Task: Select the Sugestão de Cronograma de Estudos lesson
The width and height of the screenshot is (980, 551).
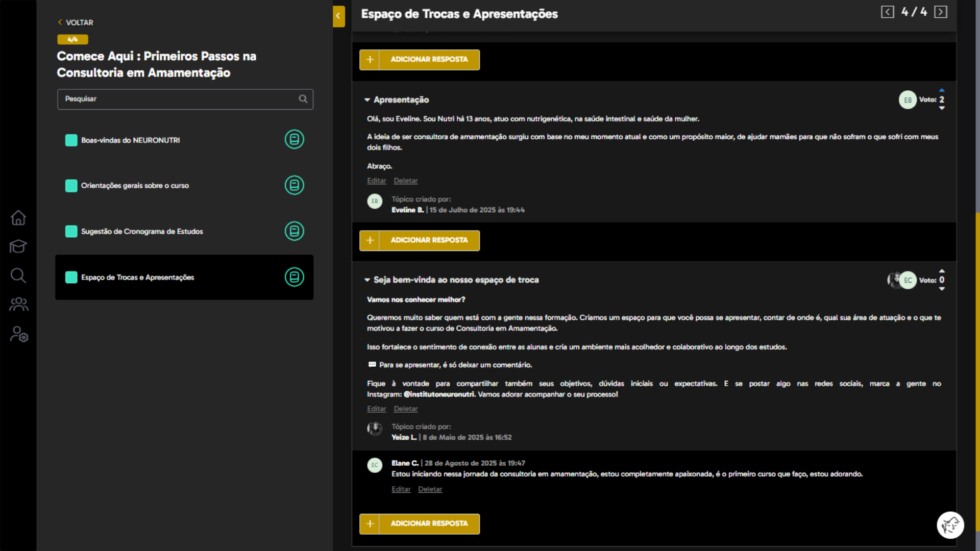Action: (x=142, y=232)
